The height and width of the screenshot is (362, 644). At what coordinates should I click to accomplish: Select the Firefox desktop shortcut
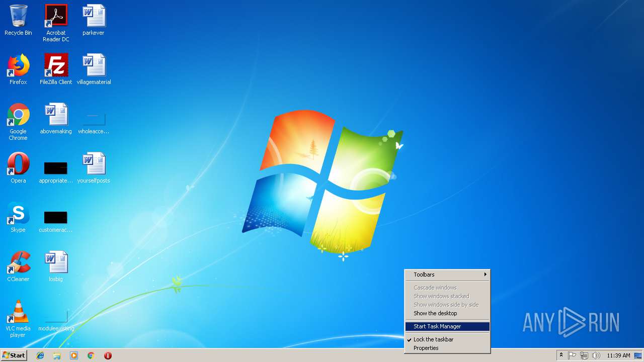18,69
